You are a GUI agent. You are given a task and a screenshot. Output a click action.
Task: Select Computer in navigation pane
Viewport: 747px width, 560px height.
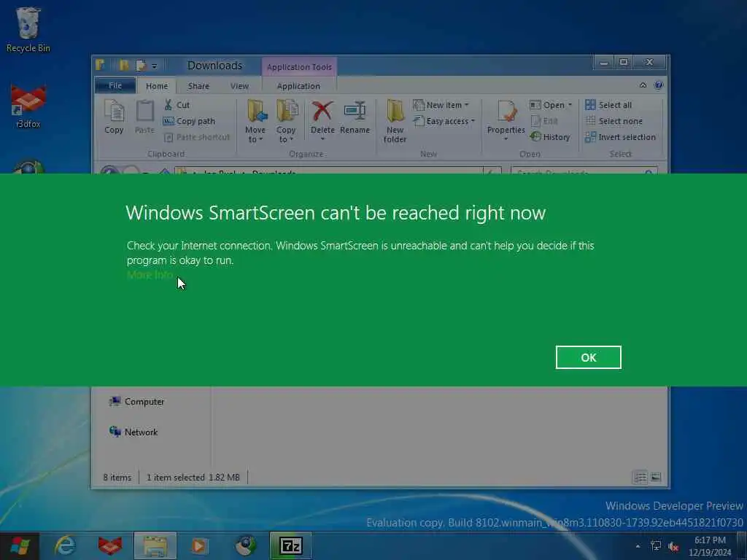tap(136, 402)
